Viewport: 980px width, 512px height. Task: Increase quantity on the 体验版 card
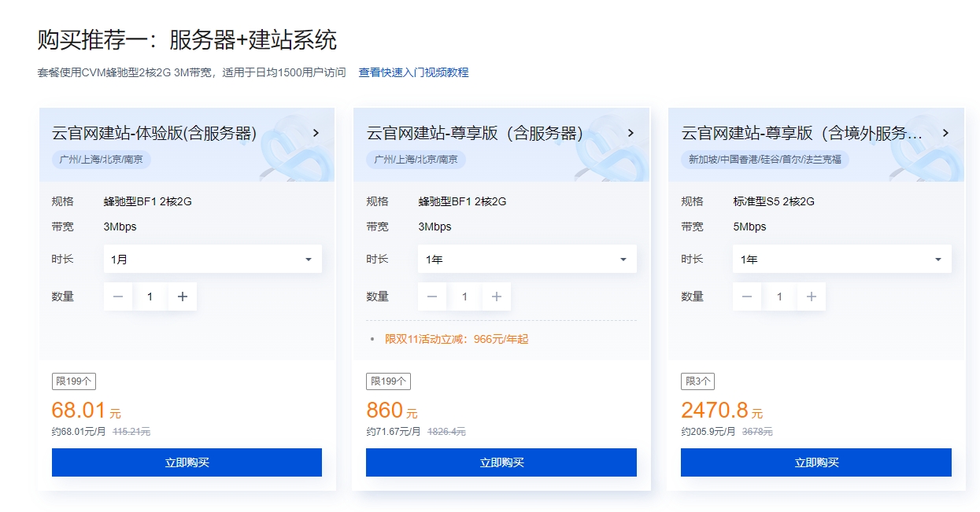pyautogui.click(x=183, y=297)
